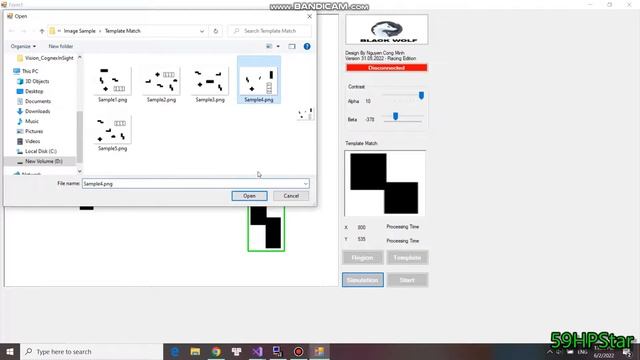Click the Template Match preview image
The image size is (640, 360).
click(385, 183)
